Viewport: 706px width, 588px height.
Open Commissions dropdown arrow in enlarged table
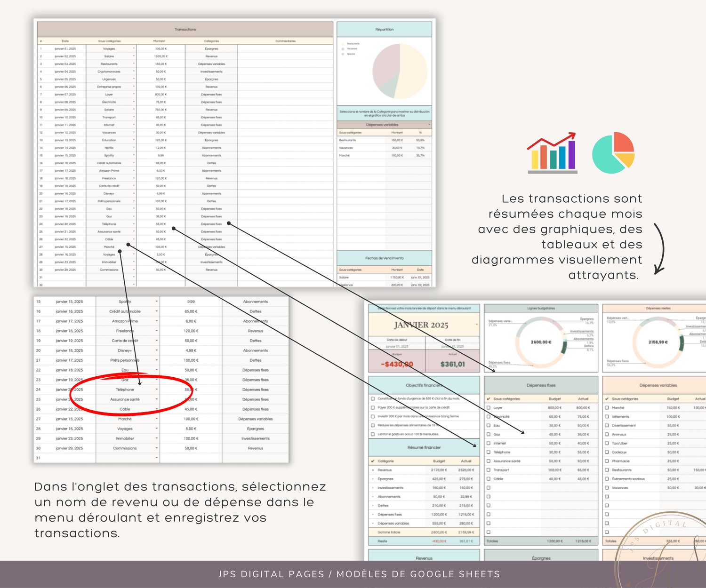point(157,448)
